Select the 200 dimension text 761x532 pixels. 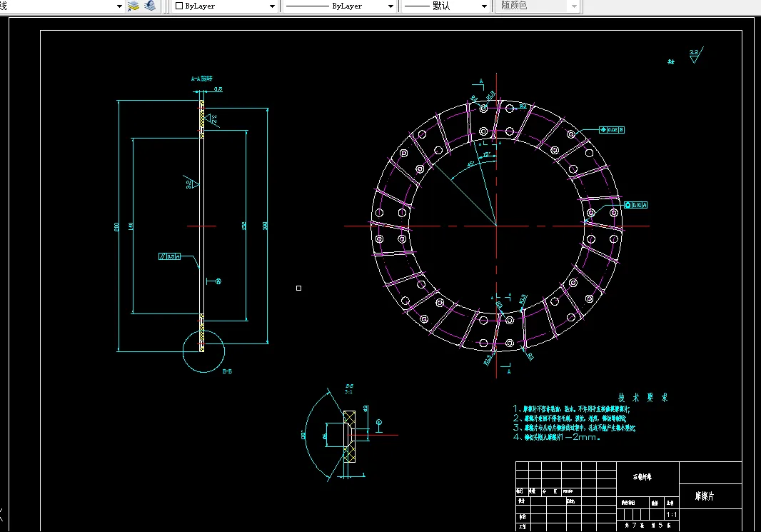point(116,226)
